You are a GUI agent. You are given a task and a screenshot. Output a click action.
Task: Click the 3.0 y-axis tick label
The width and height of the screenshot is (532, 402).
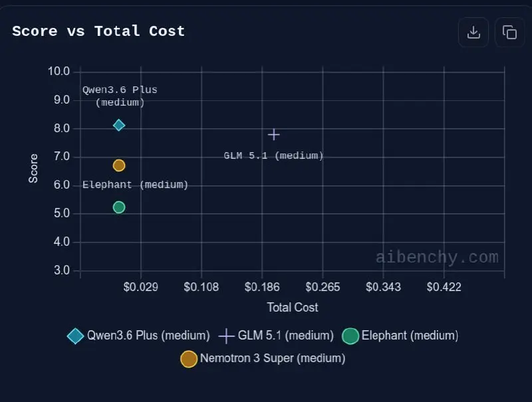61,270
